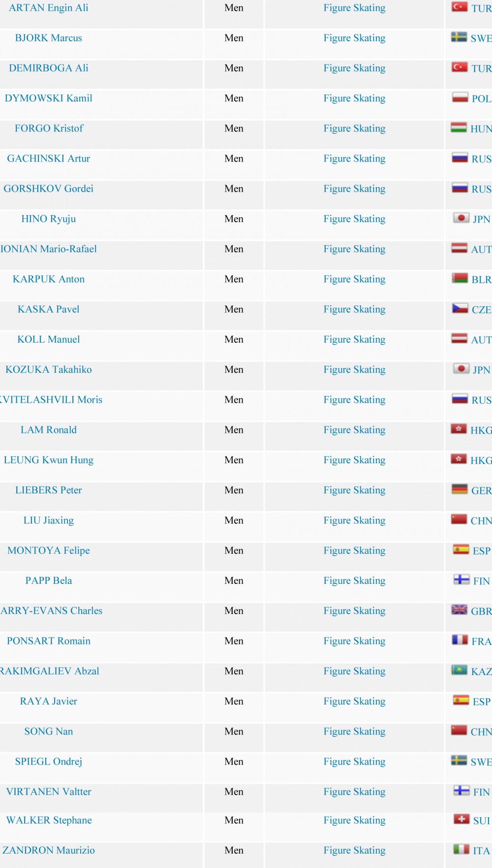Click the Kazakhstan flag beside RAKIMGALIEV Abzal
Screen dimensions: 492x868
click(x=460, y=670)
